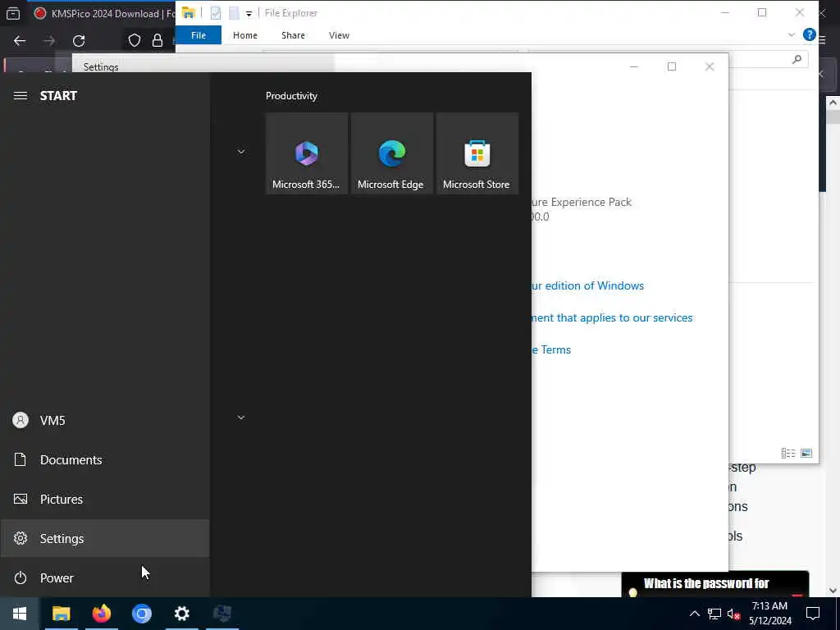Open Settings from Start menu
This screenshot has height=630, width=840.
click(105, 538)
